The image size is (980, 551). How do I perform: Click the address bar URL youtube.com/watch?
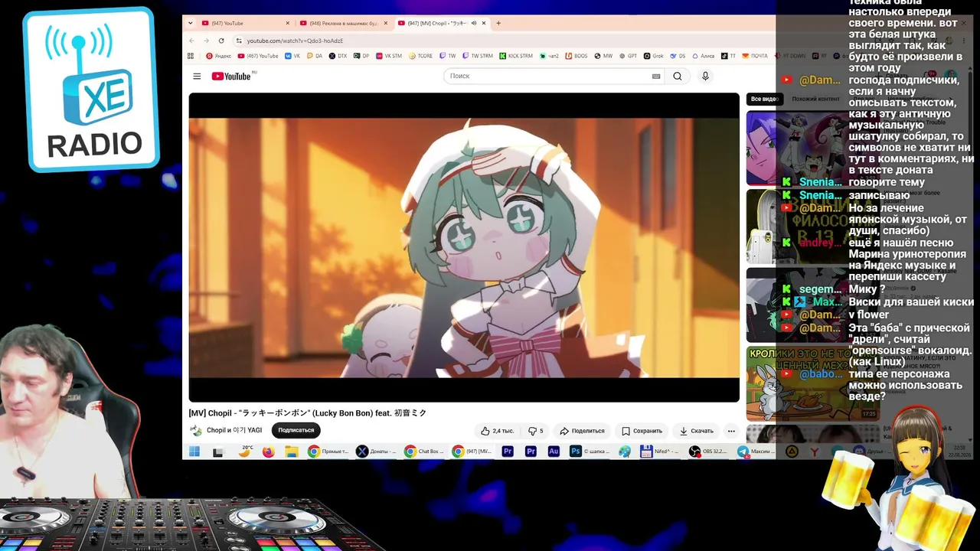click(x=295, y=41)
